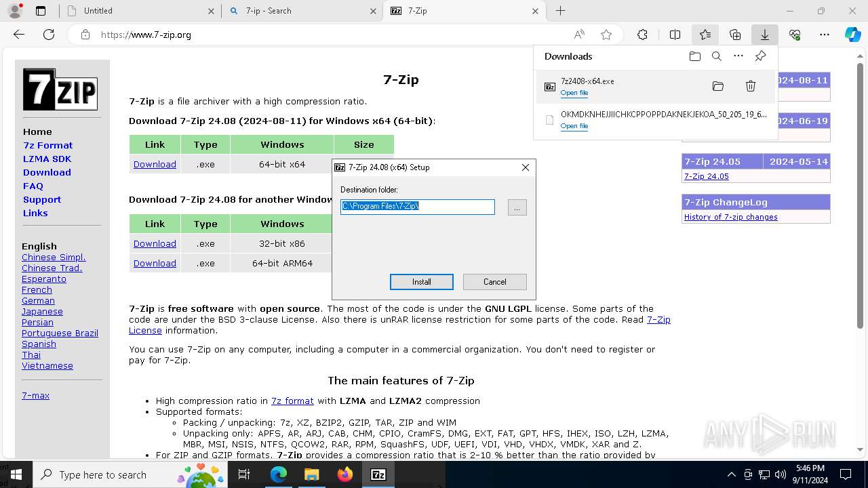Open file link for 7z2408-x64.exe
The height and width of the screenshot is (488, 868).
pyautogui.click(x=574, y=93)
